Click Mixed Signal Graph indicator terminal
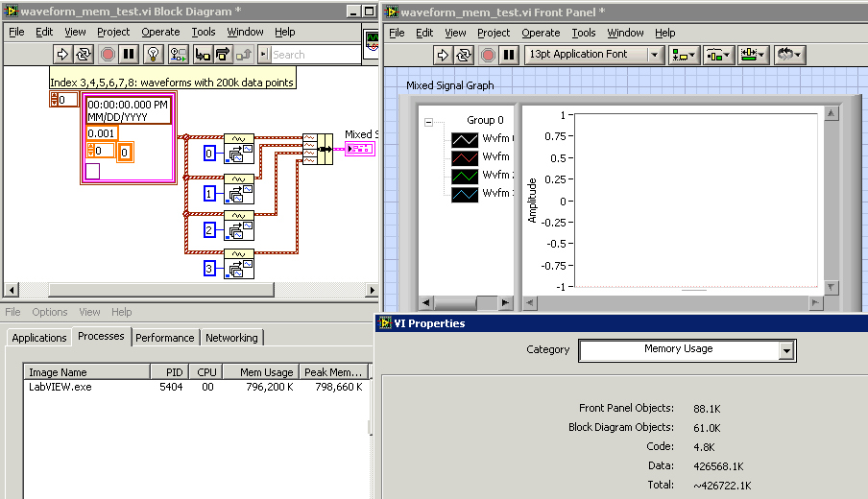 (x=360, y=149)
